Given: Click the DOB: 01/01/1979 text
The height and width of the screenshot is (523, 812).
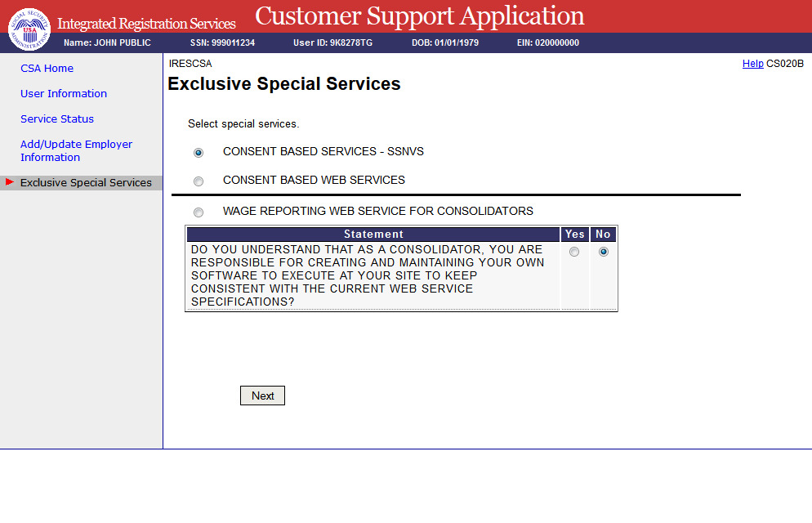Looking at the screenshot, I should coord(445,43).
